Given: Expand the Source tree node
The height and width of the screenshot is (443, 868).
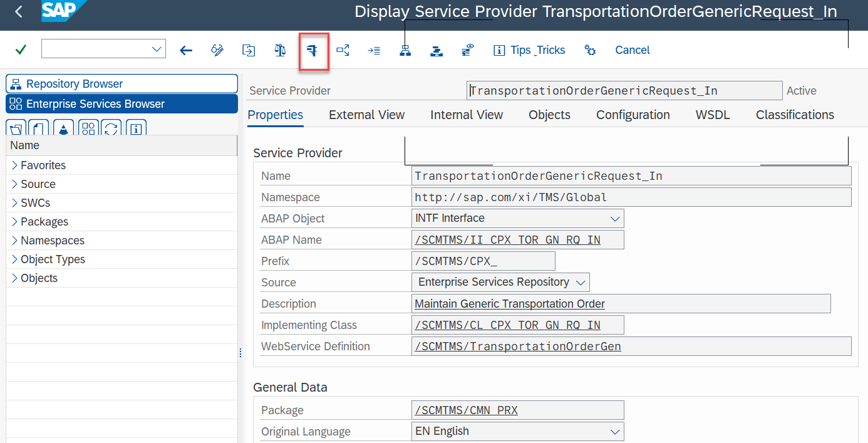Looking at the screenshot, I should coord(15,184).
